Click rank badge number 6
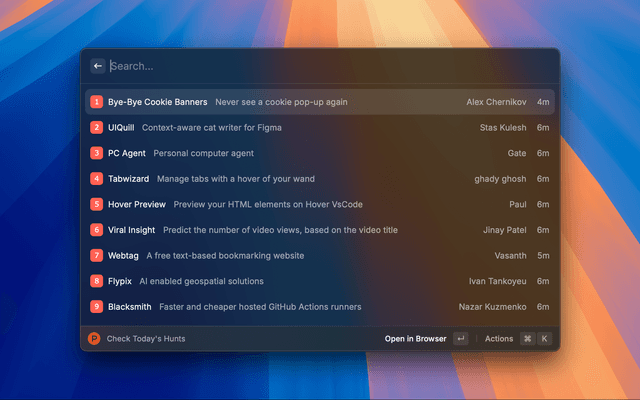 [96, 230]
